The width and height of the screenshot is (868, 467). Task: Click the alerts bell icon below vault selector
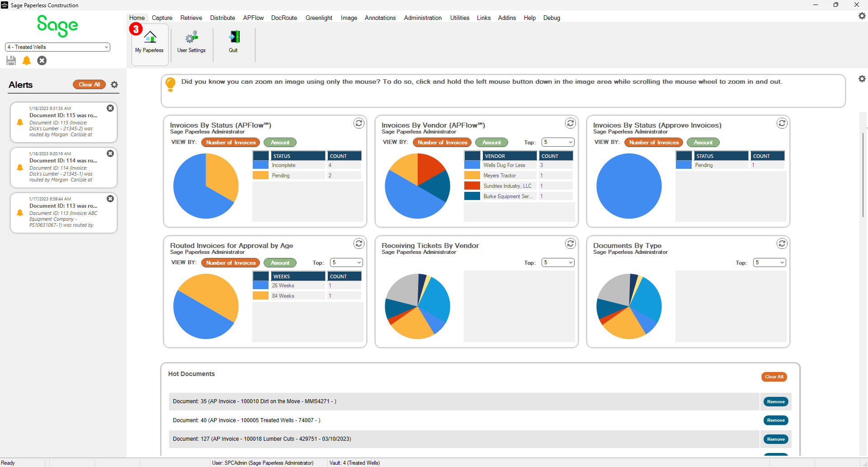click(27, 61)
